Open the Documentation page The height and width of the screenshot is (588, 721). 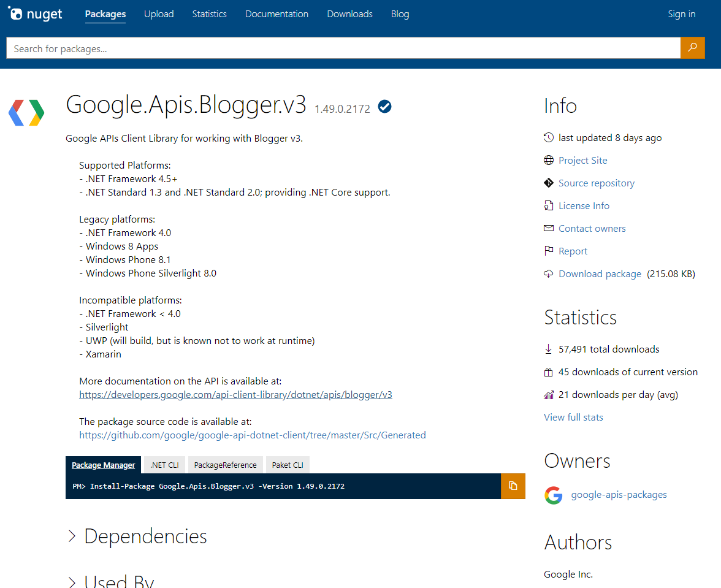coord(277,13)
